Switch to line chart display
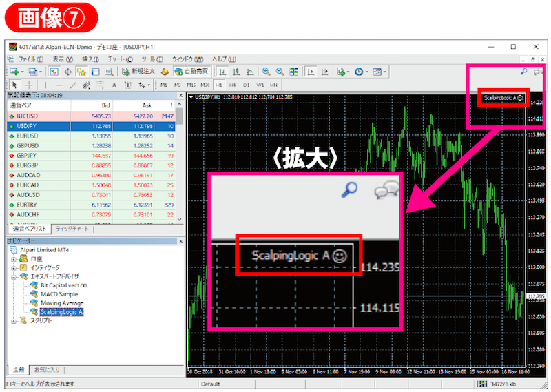 [250, 72]
